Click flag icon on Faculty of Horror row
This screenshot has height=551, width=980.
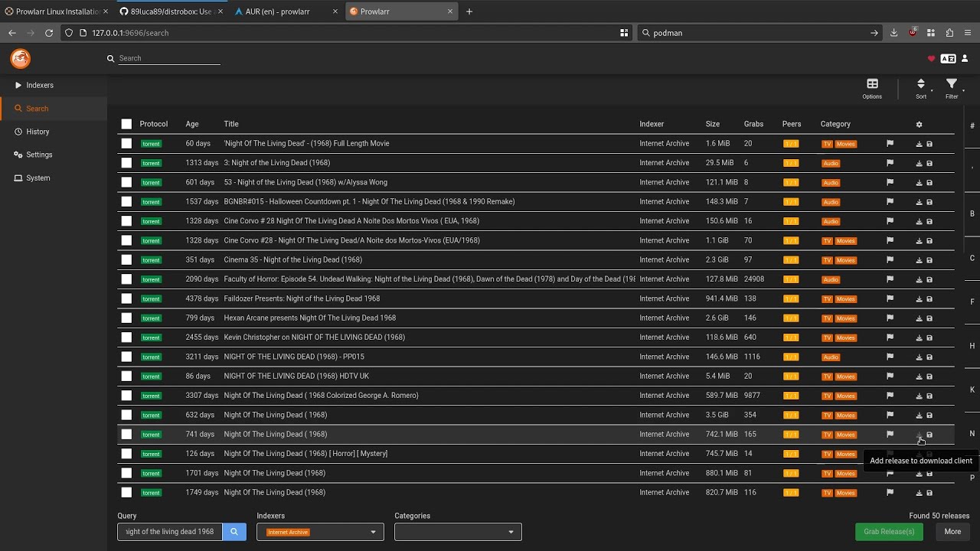(890, 279)
